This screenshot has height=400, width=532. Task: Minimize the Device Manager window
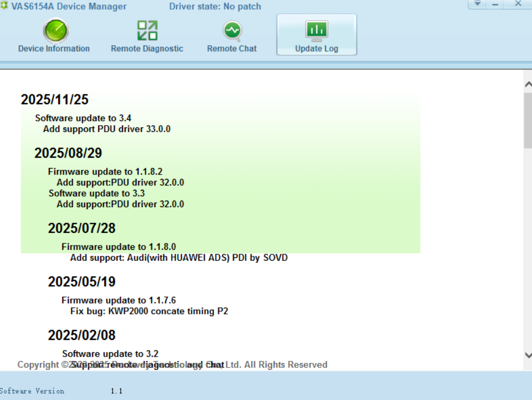495,4
